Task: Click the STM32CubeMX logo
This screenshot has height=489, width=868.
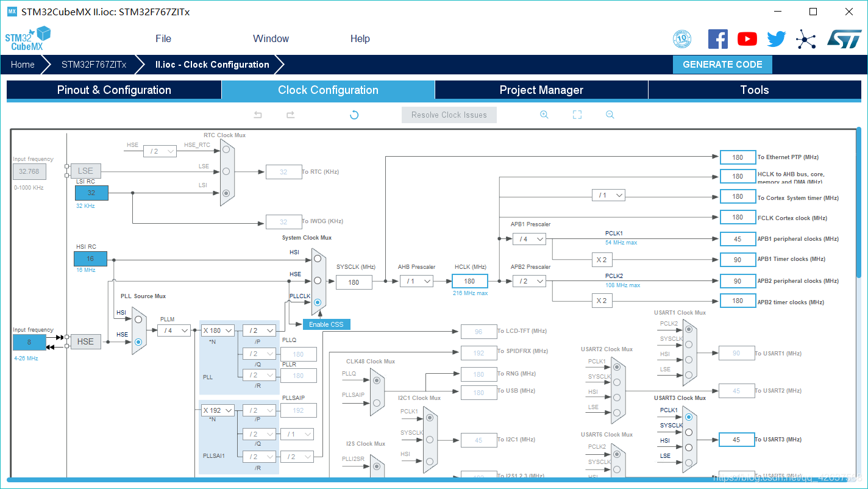Action: pos(27,38)
